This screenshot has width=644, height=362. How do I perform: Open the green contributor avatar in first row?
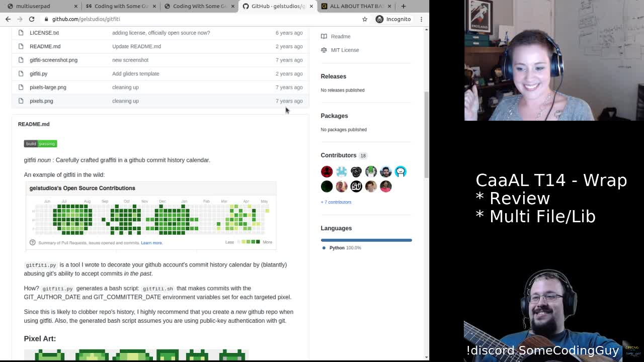pyautogui.click(x=371, y=171)
